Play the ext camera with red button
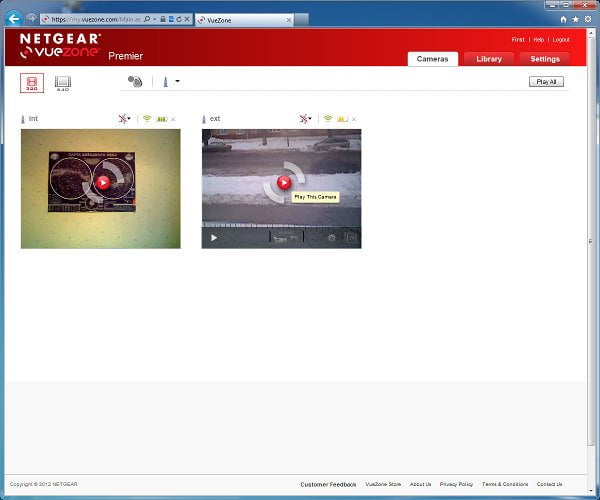The image size is (600, 500). click(x=284, y=182)
